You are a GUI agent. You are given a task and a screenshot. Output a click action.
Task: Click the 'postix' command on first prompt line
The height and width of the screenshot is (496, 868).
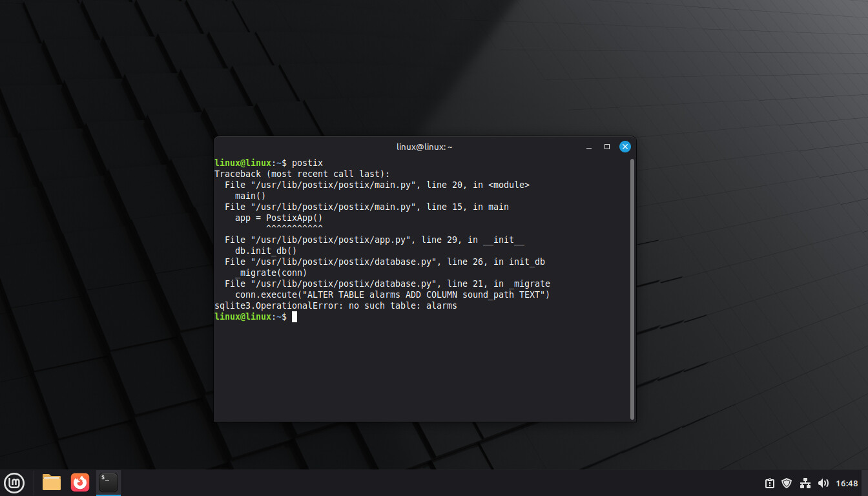click(x=307, y=163)
